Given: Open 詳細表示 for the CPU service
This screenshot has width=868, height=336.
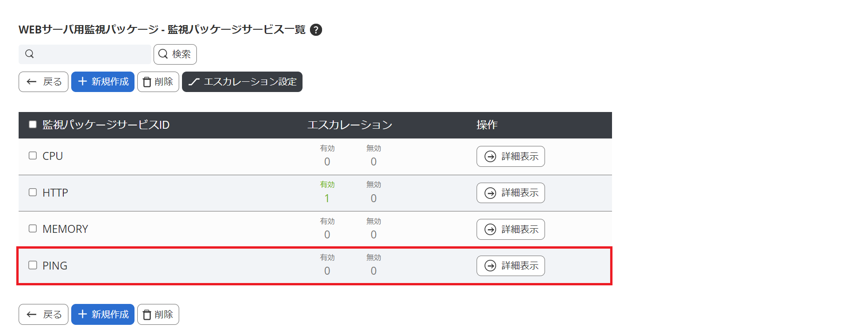Looking at the screenshot, I should tap(511, 157).
